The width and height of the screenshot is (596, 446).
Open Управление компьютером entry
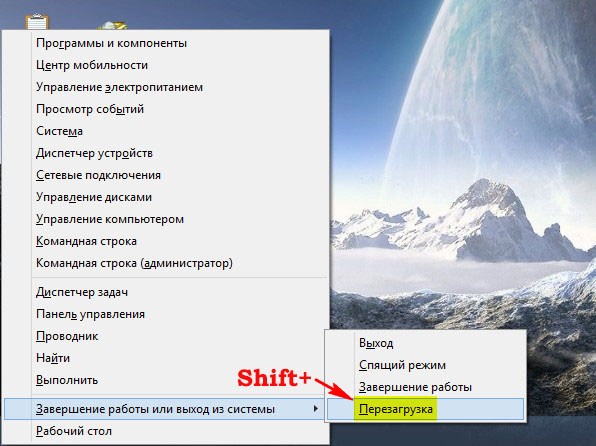point(166,219)
